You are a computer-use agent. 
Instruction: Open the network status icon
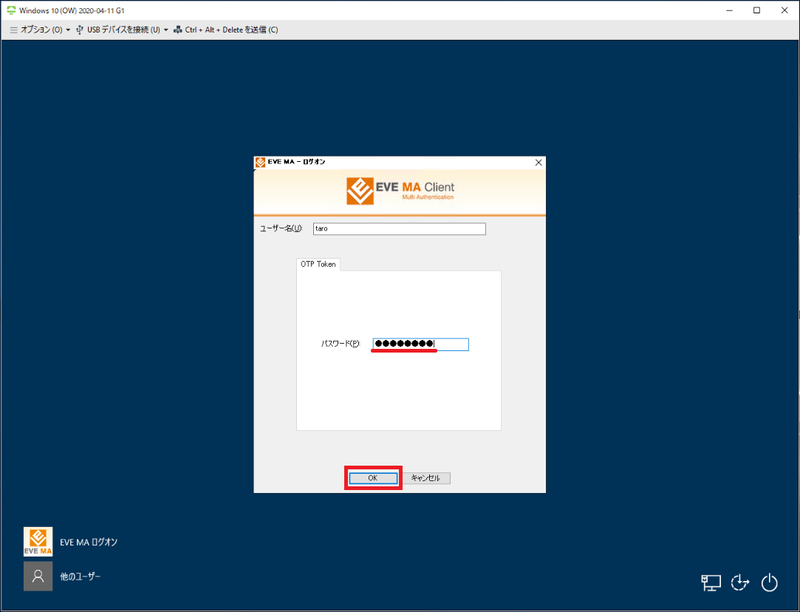click(x=711, y=582)
